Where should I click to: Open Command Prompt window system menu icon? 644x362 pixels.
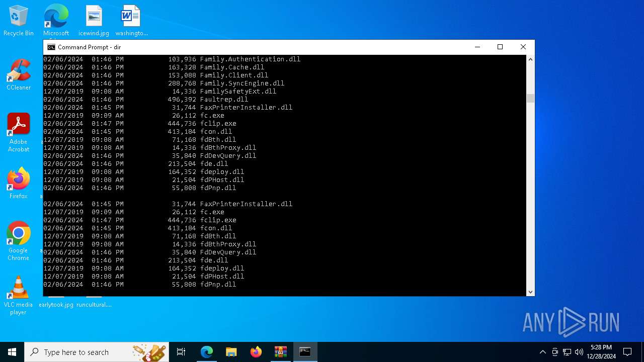click(x=51, y=47)
